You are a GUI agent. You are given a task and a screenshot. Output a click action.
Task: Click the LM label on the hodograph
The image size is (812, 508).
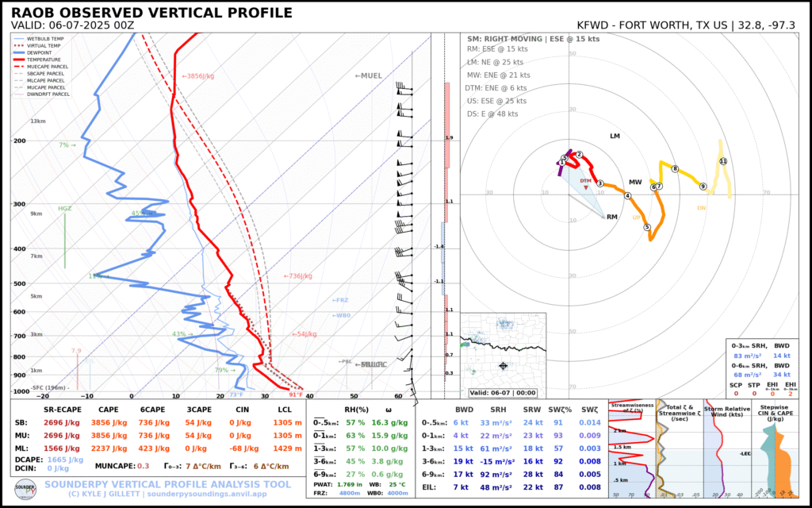[615, 137]
